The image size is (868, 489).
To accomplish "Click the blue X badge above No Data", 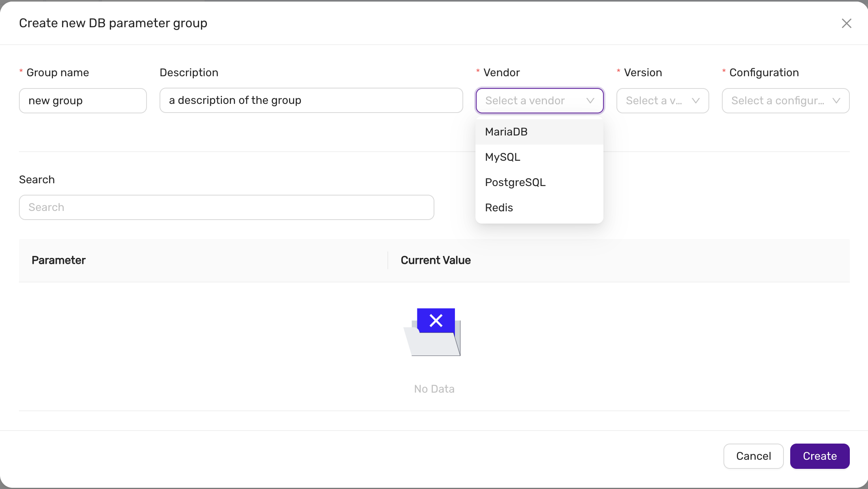I will [x=436, y=320].
